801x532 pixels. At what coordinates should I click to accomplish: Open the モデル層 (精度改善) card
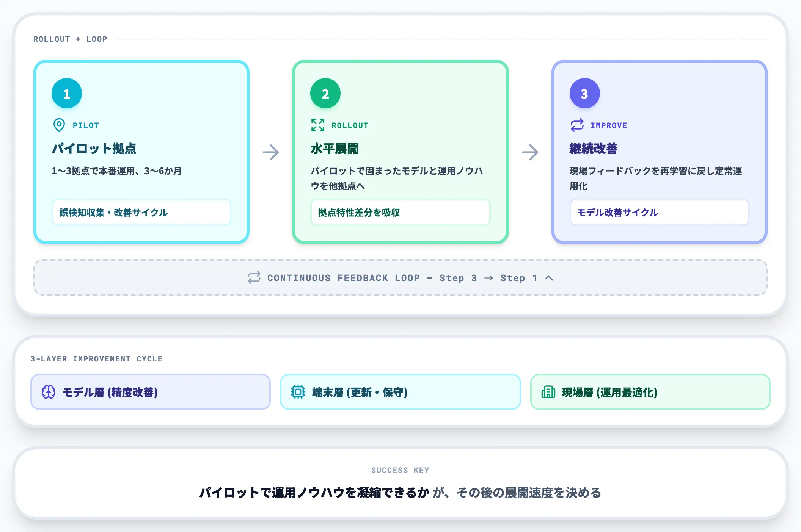pyautogui.click(x=151, y=392)
